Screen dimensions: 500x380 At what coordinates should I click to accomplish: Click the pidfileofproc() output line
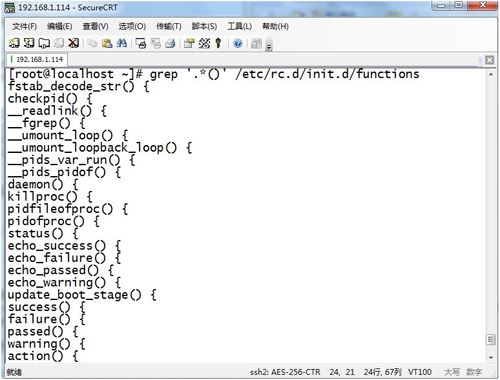68,209
